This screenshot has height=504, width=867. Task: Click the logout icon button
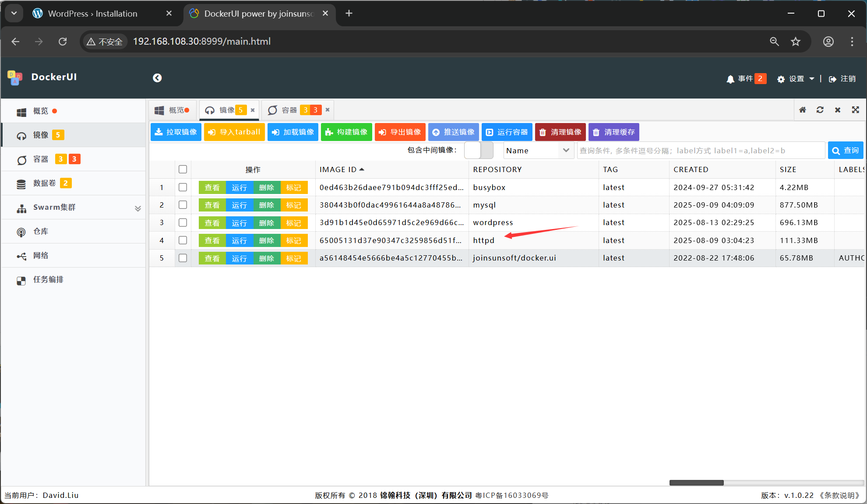coord(842,79)
